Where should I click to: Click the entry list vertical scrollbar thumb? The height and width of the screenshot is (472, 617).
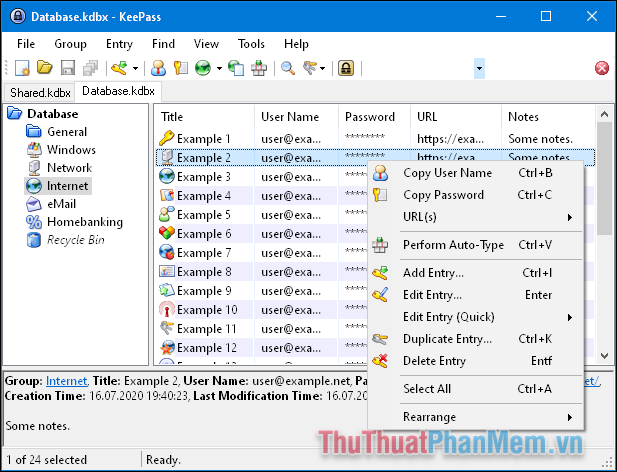click(604, 179)
